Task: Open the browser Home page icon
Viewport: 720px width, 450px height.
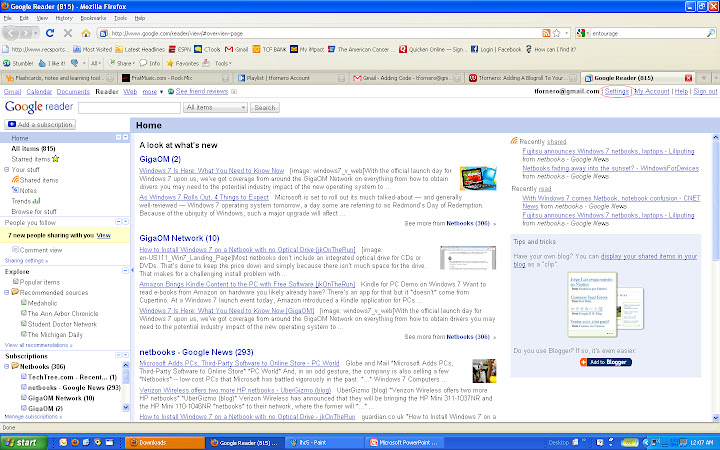Action: tap(86, 33)
